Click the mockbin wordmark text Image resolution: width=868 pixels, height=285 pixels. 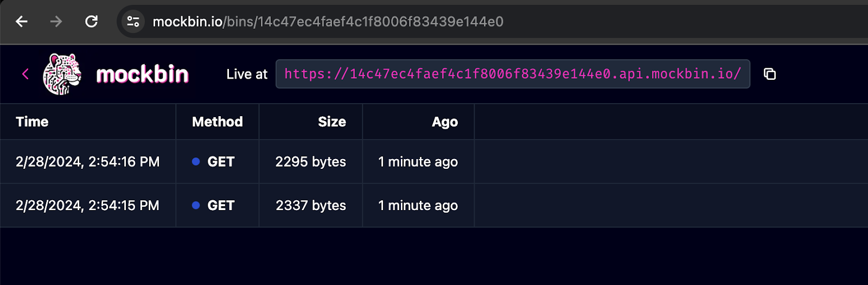point(142,74)
